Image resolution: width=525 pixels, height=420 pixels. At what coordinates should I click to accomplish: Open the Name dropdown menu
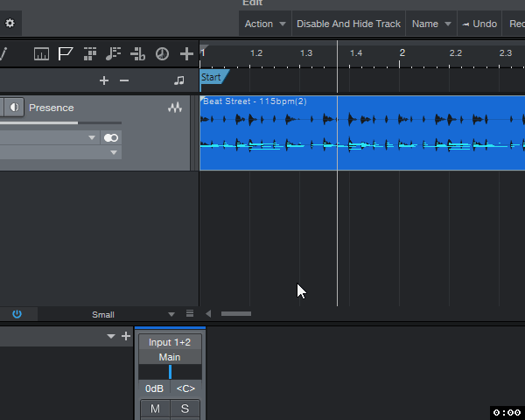pos(431,24)
